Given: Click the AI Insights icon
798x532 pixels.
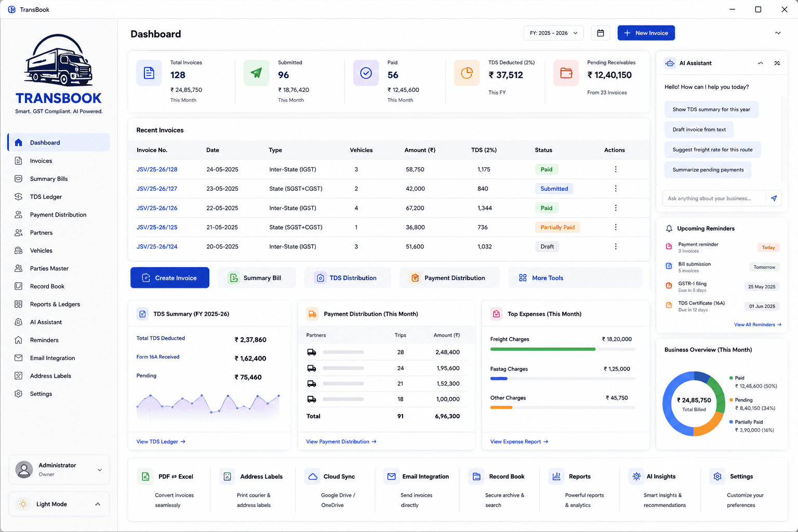Looking at the screenshot, I should [636, 476].
